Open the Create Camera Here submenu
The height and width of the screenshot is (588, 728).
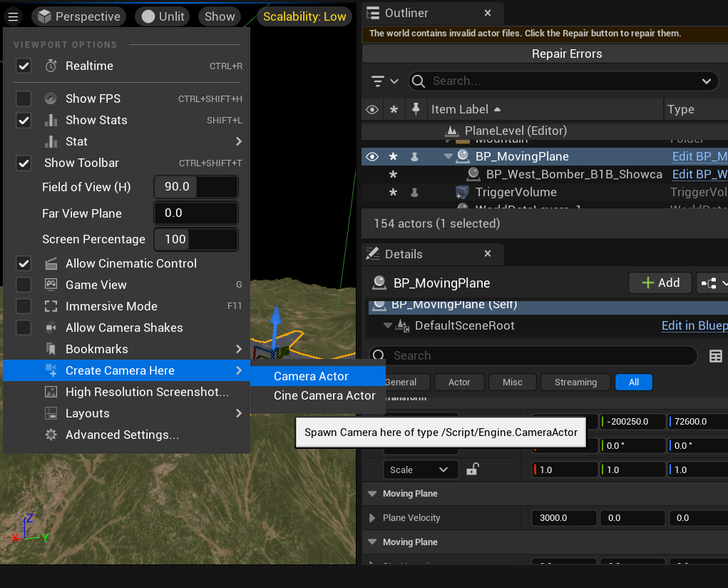click(126, 370)
